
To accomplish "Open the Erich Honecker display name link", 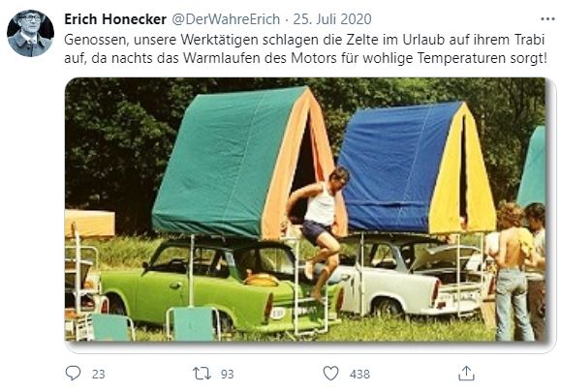I will point(115,19).
